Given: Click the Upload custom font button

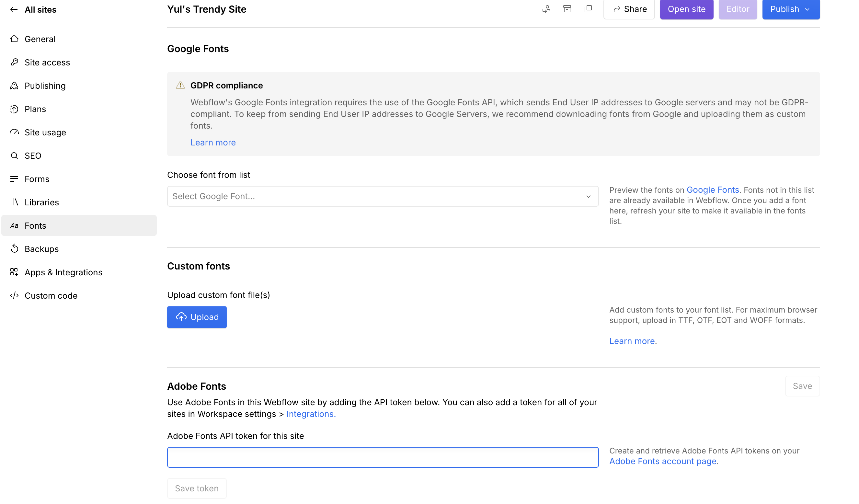Looking at the screenshot, I should [197, 317].
